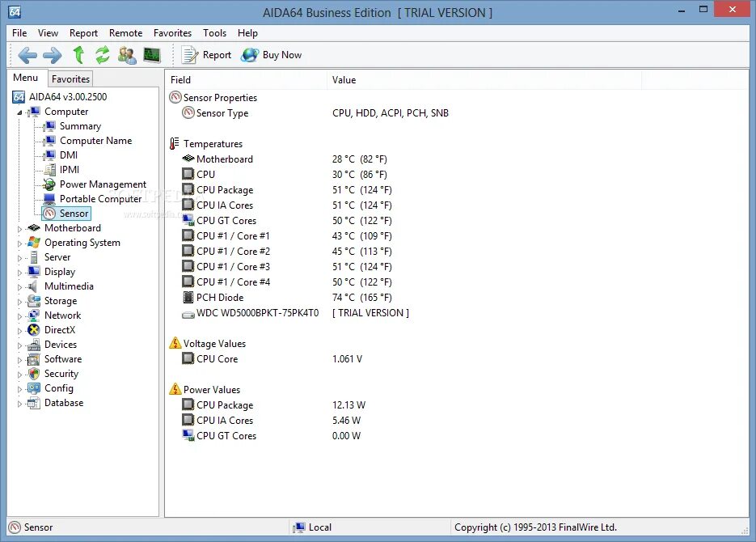Click the Power Management icon in tree
The width and height of the screenshot is (756, 542).
pos(49,184)
